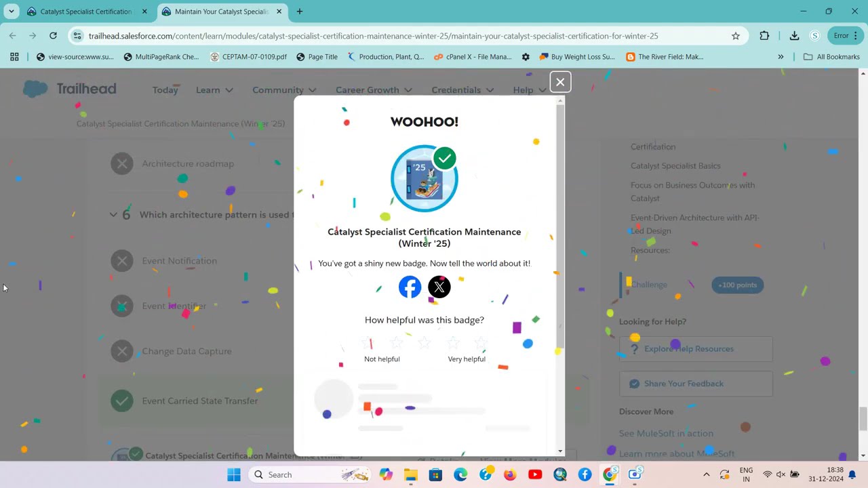Click the earned badge image in popup
The height and width of the screenshot is (488, 868).
coord(425,179)
